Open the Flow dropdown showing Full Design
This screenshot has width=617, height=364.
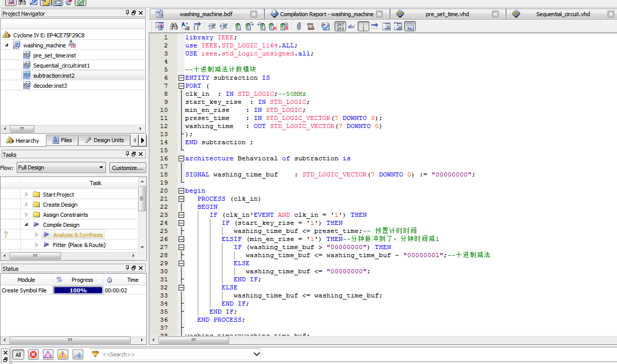(61, 167)
